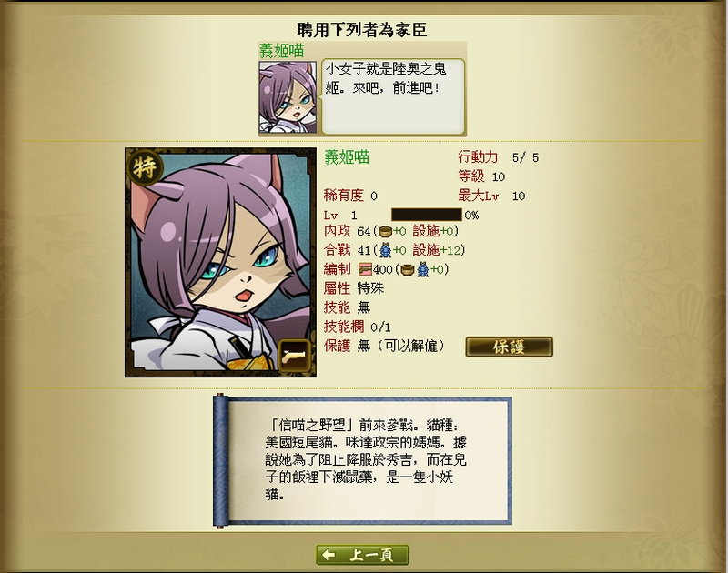Click the 聘用下列者為家臣 title heading
Viewport: 728px width, 573px height.
coord(362,30)
